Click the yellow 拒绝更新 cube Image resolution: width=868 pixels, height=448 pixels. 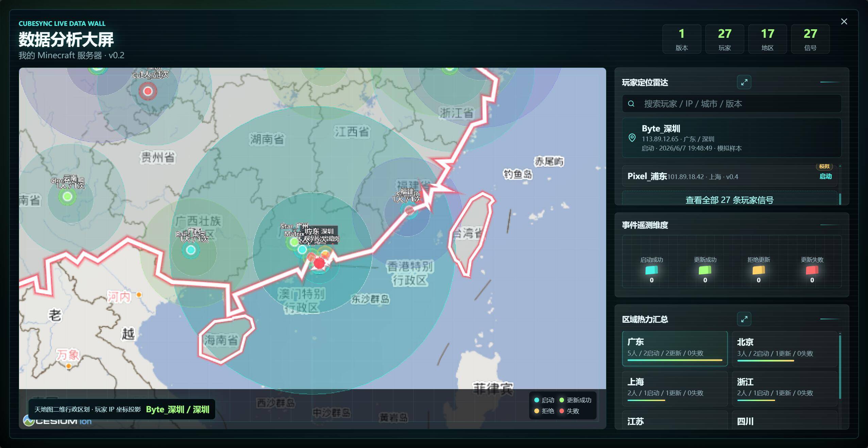point(758,270)
